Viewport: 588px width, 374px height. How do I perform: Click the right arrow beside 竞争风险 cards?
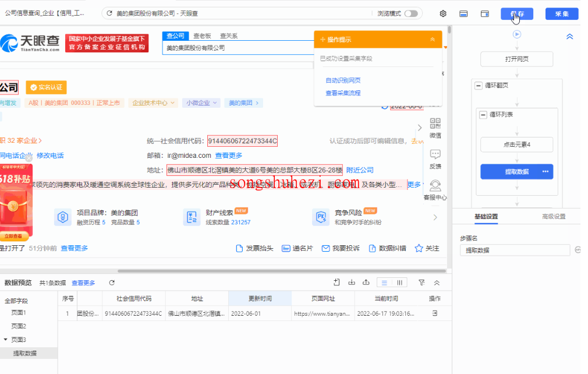tap(435, 217)
